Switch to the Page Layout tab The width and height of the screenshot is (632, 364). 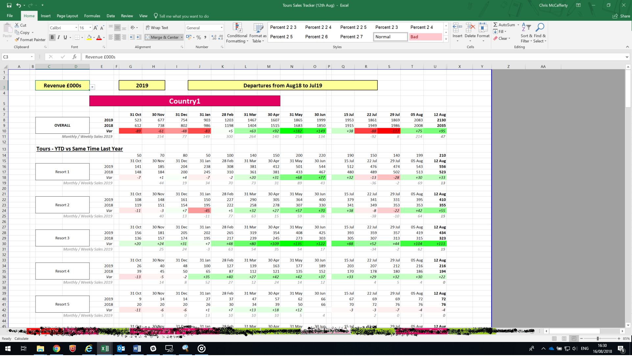(67, 16)
